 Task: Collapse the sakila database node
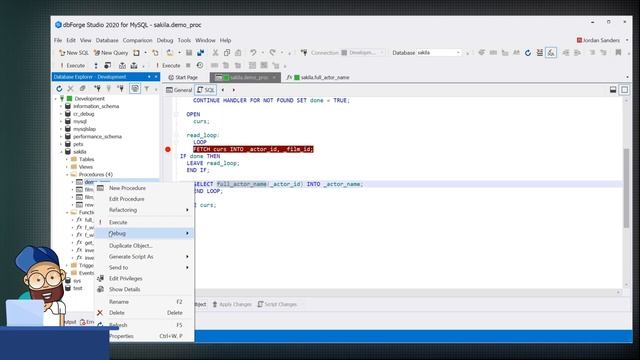(62, 152)
